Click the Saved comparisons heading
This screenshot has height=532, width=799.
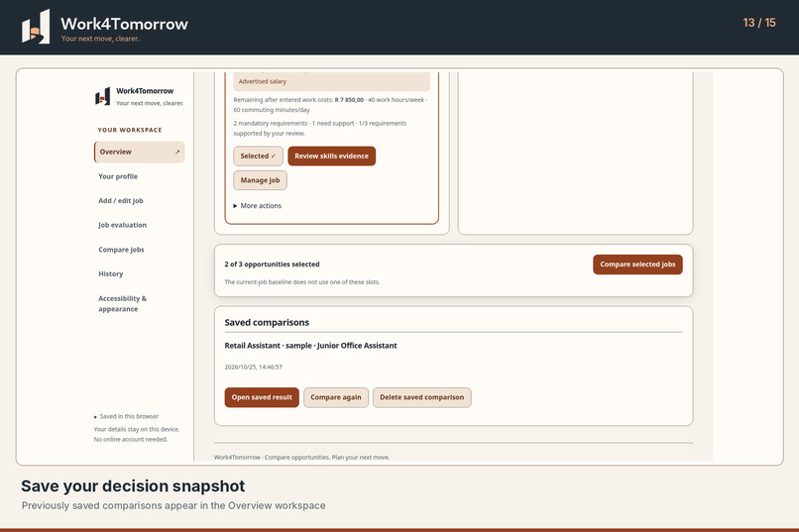[x=267, y=323]
